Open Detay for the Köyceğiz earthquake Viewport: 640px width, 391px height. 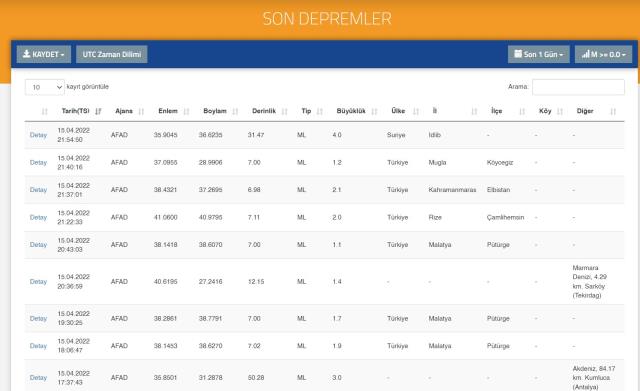(38, 162)
